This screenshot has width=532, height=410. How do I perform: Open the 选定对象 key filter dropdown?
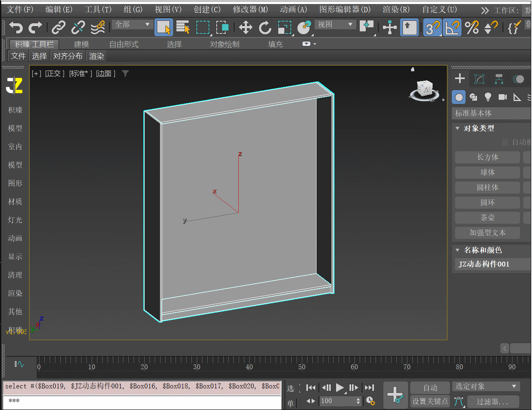coord(486,386)
